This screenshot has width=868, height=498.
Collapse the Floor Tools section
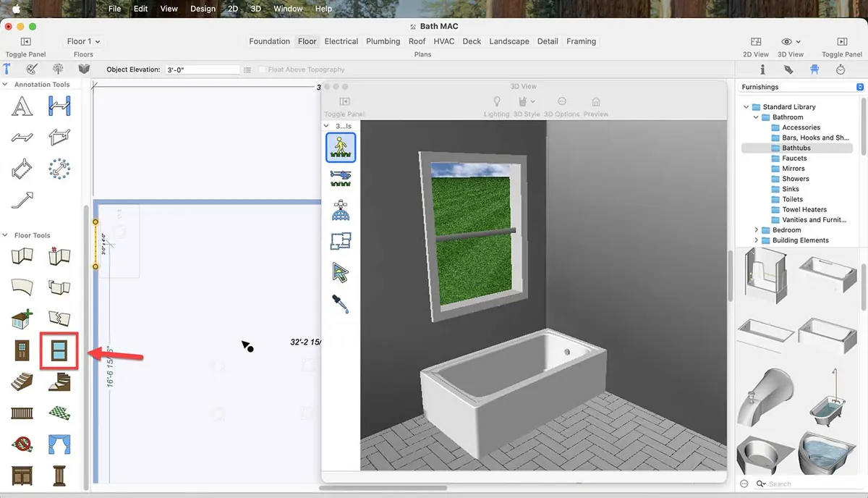(5, 235)
